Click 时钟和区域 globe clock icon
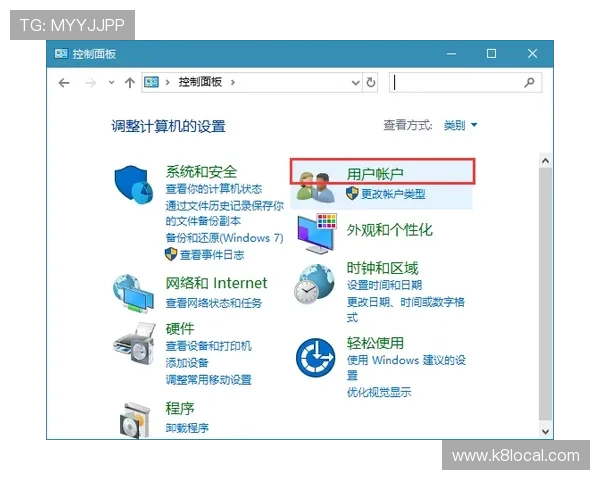The width and height of the screenshot is (600, 480). click(315, 284)
